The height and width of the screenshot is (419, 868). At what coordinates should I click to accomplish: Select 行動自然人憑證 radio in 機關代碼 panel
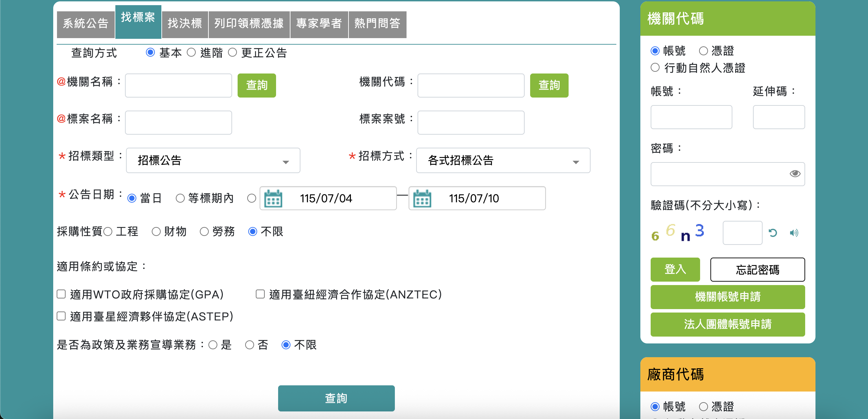[x=655, y=68]
